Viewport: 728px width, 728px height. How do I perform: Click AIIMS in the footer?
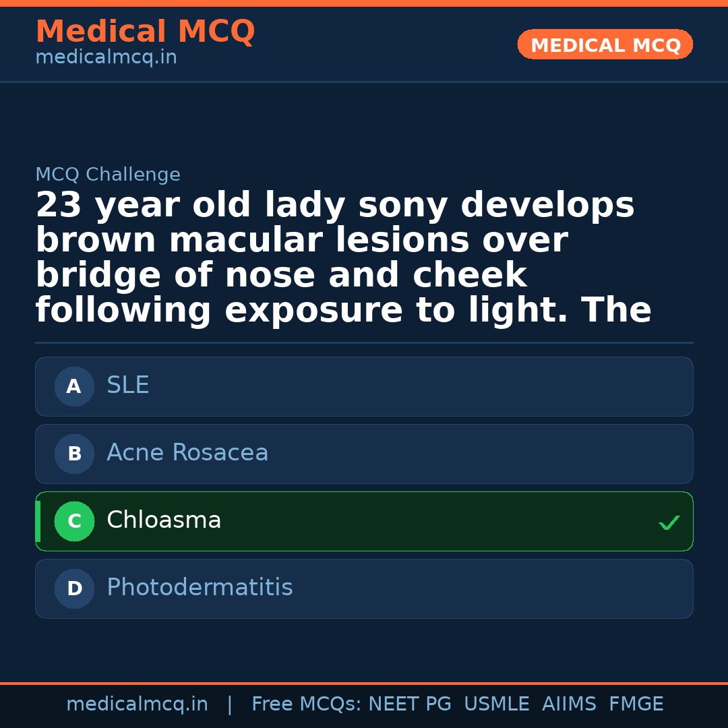click(569, 704)
